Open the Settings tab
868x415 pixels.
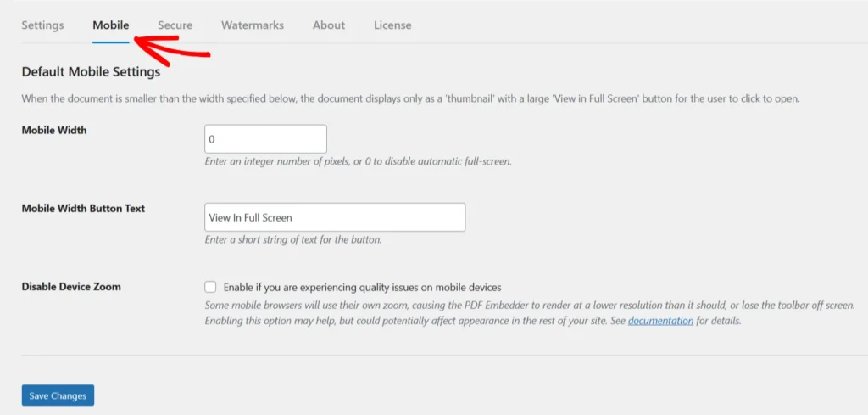tap(42, 25)
